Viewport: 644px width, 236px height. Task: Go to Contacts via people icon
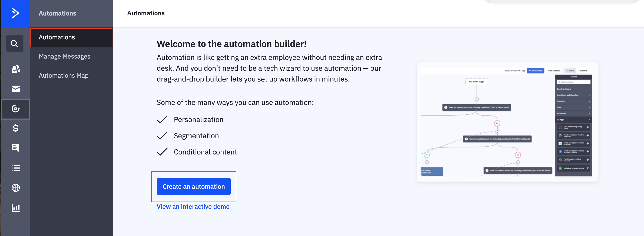[x=16, y=69]
